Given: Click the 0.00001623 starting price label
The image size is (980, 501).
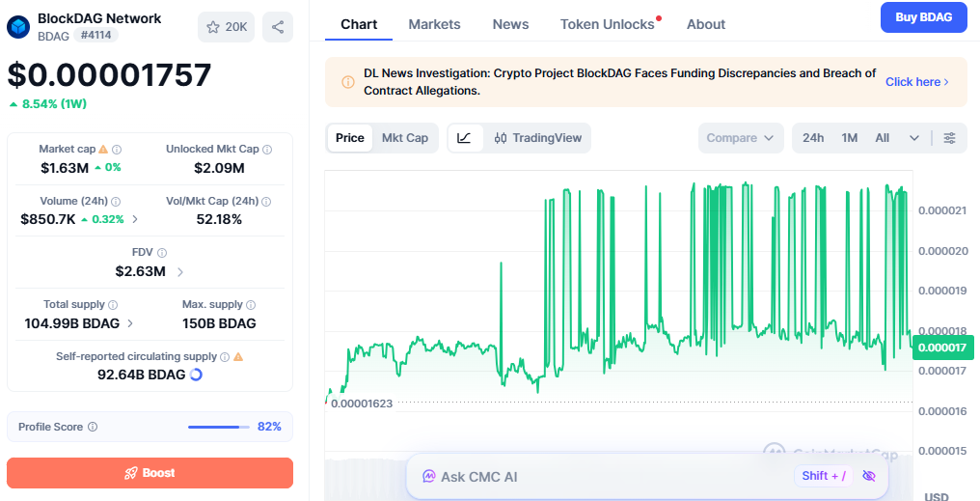Looking at the screenshot, I should (362, 404).
